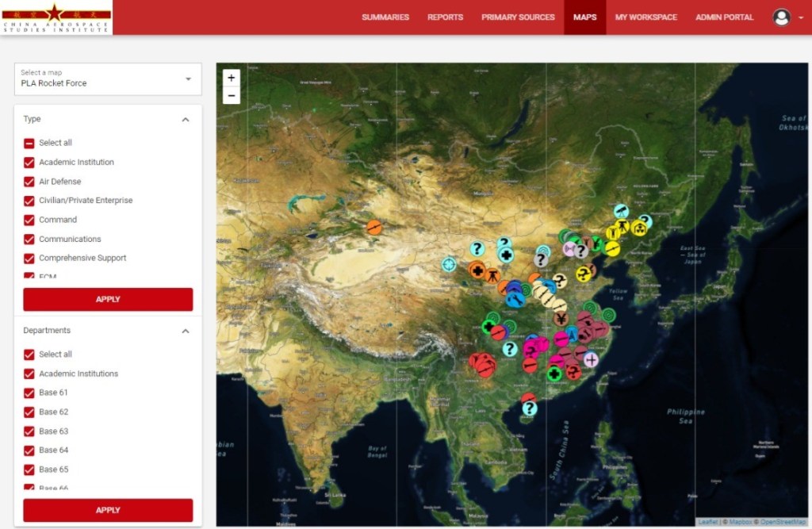
Task: Open the Reports tab
Action: coord(445,17)
